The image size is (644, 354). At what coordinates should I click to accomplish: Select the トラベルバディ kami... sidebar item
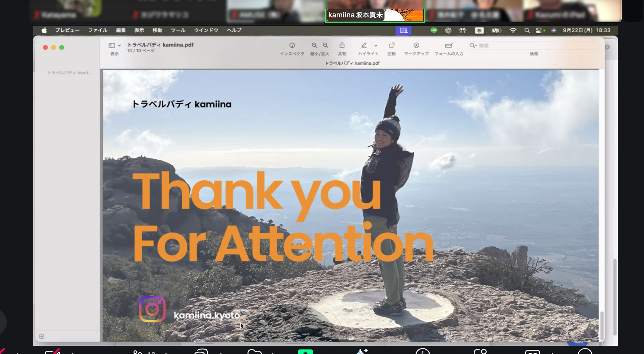click(x=69, y=73)
